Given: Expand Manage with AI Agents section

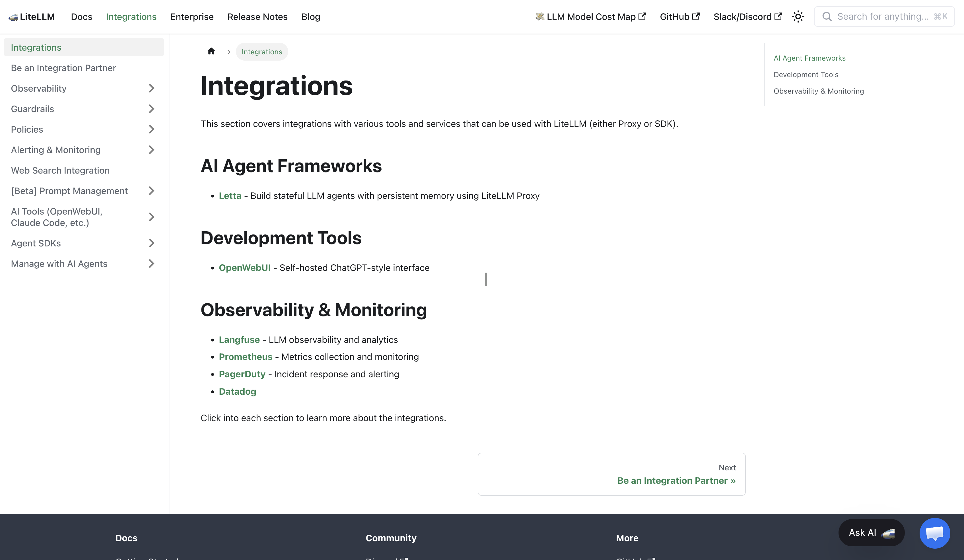Looking at the screenshot, I should (x=151, y=263).
